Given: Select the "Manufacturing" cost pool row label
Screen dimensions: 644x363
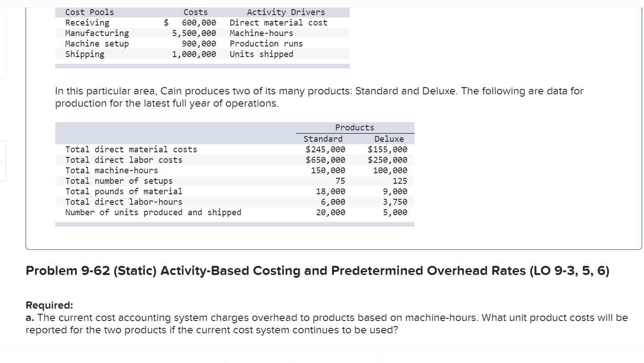Looking at the screenshot, I should coord(97,33).
